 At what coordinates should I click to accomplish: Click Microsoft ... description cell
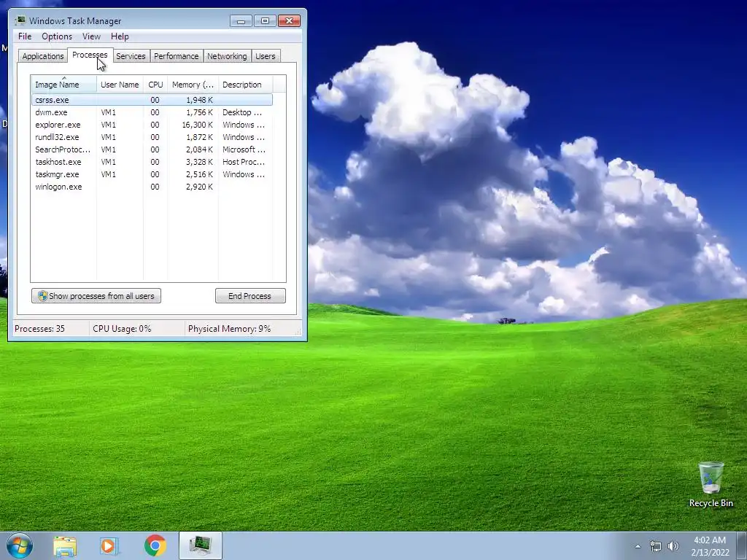point(244,149)
